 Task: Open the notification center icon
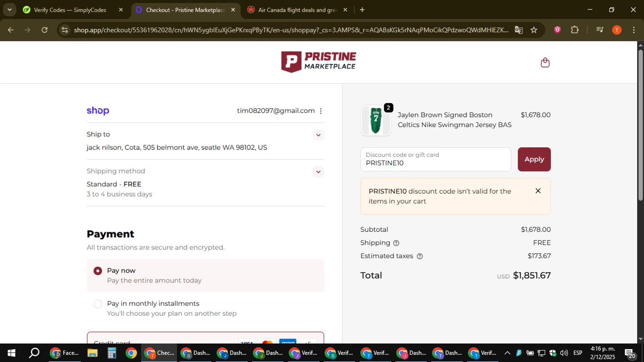click(630, 353)
